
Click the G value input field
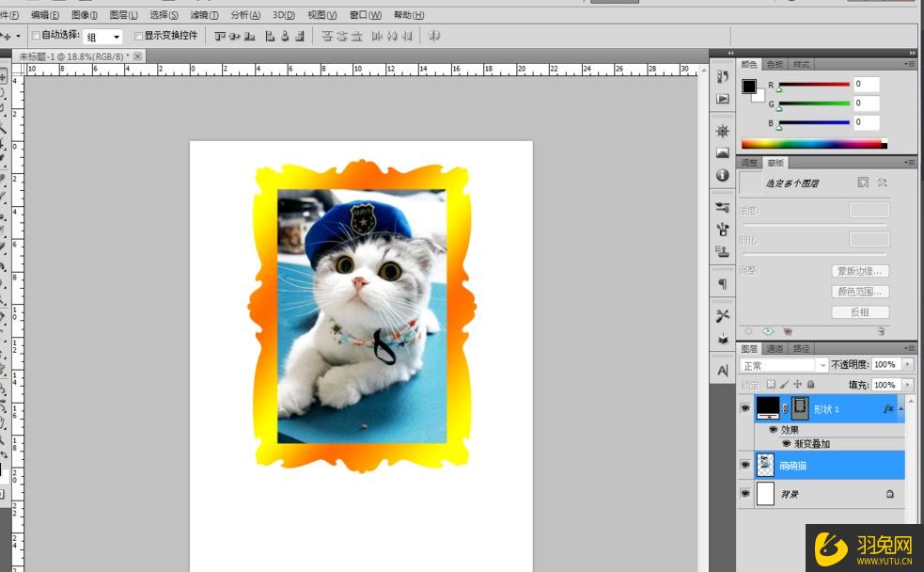pyautogui.click(x=867, y=103)
